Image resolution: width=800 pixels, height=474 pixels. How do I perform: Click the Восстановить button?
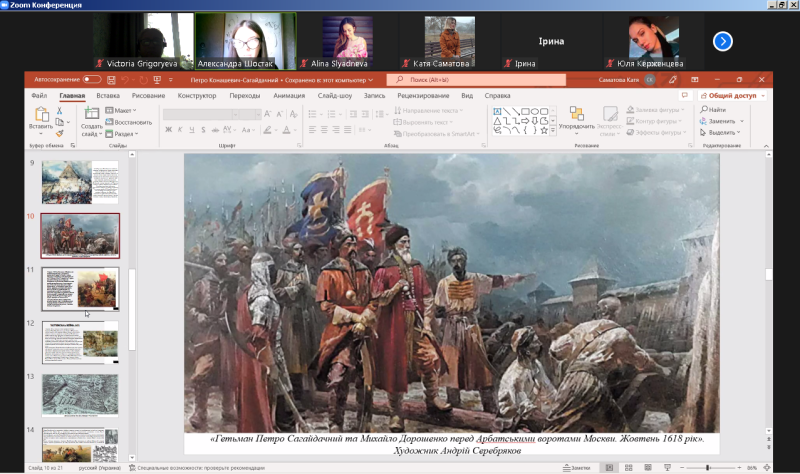tap(129, 122)
